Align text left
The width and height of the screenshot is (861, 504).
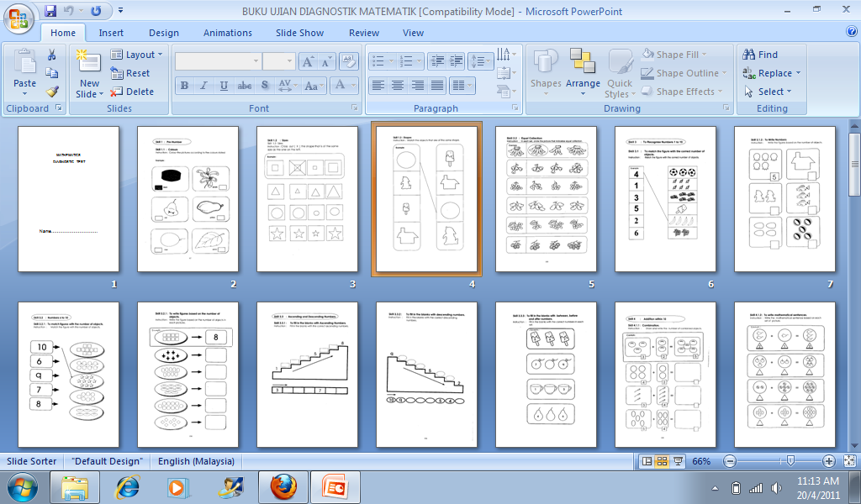[378, 85]
